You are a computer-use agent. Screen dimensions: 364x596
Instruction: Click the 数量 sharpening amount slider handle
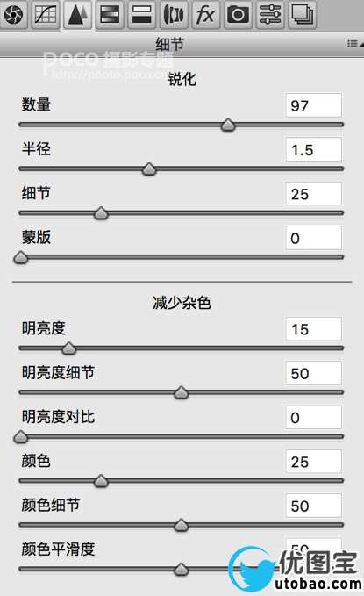pyautogui.click(x=228, y=125)
